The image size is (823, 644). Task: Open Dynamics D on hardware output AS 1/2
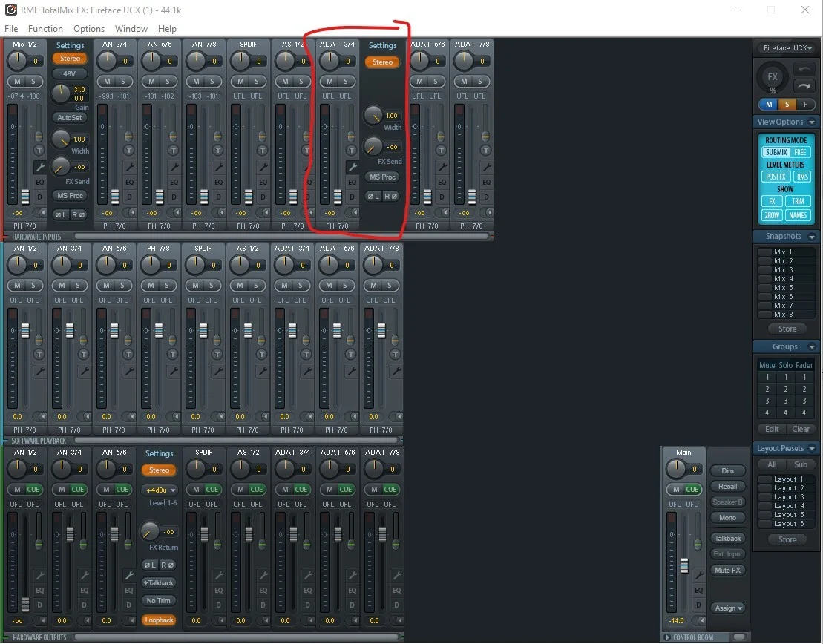263,605
